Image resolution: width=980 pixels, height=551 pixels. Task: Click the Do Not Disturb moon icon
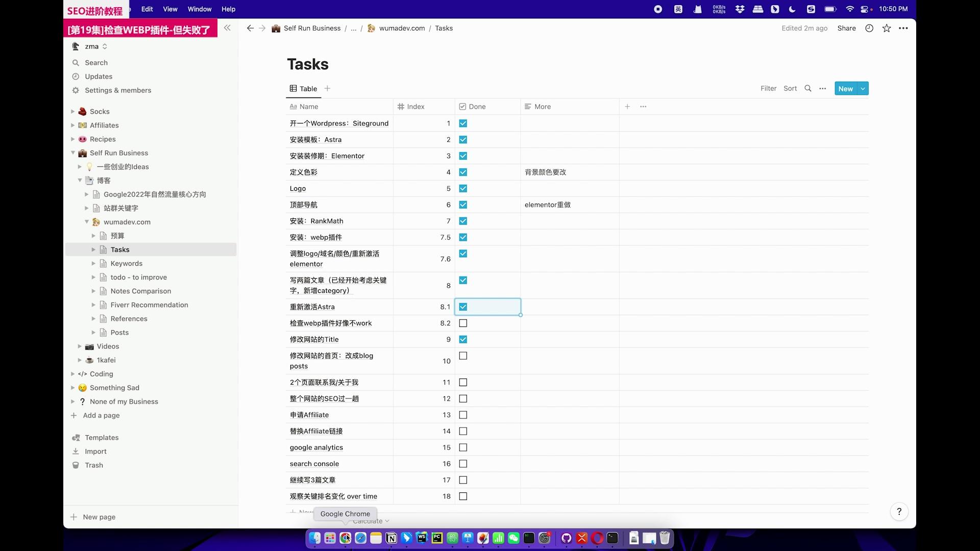tap(792, 9)
